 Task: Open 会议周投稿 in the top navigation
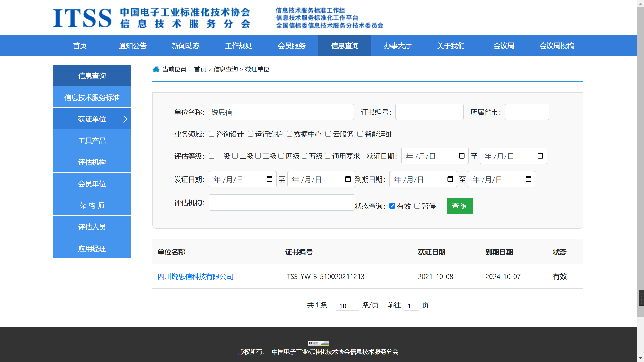pos(556,46)
